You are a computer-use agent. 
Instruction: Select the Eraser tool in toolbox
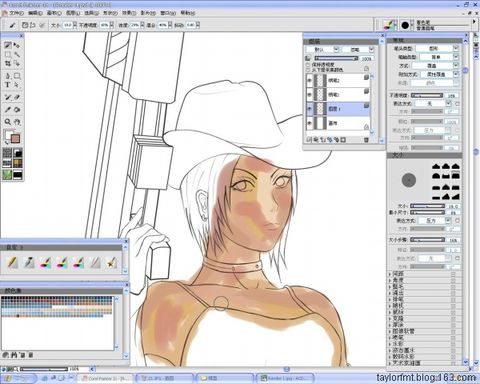(17, 97)
